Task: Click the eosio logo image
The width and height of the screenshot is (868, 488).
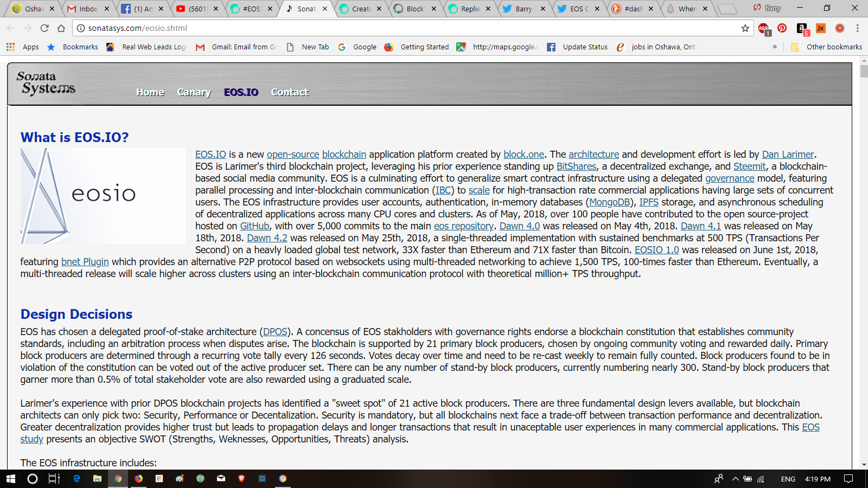Action: (103, 196)
